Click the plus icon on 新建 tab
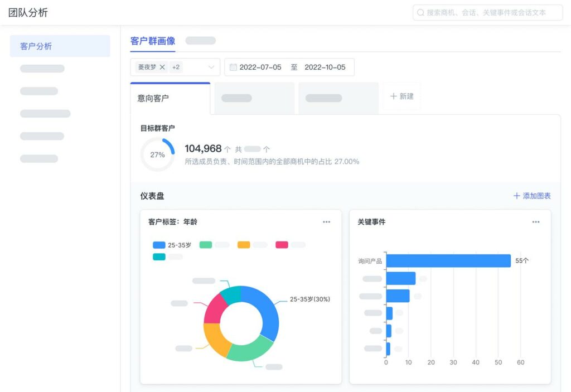This screenshot has width=571, height=392. tap(394, 96)
